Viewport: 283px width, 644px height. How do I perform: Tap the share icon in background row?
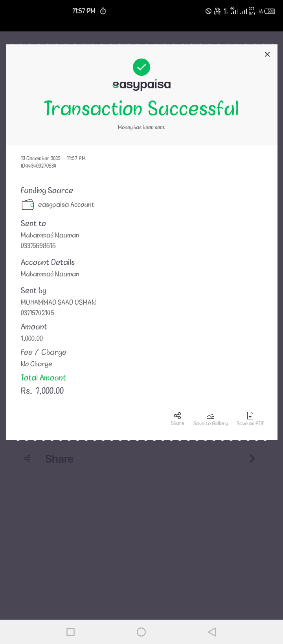pyautogui.click(x=27, y=459)
